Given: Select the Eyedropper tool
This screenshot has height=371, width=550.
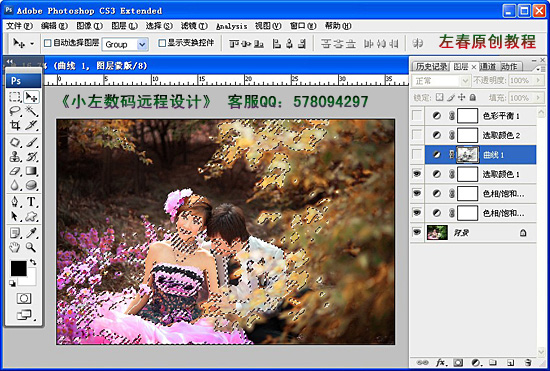Looking at the screenshot, I should (31, 233).
